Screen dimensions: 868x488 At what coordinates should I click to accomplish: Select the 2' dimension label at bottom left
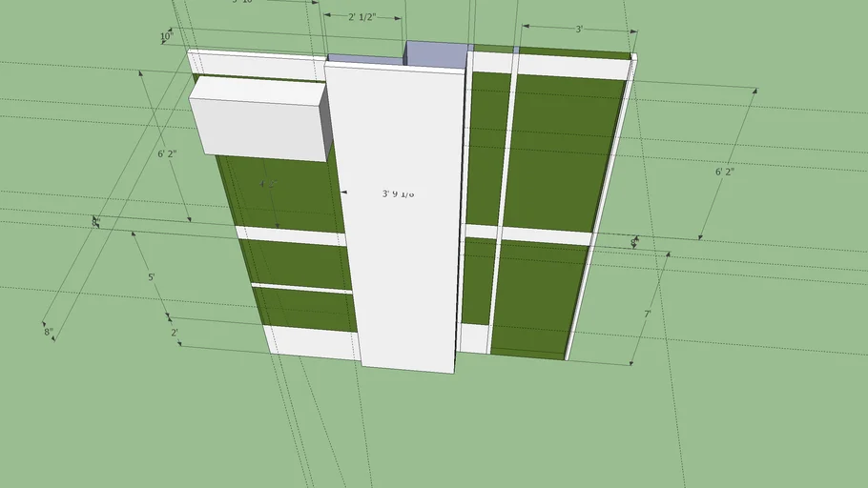click(x=175, y=333)
